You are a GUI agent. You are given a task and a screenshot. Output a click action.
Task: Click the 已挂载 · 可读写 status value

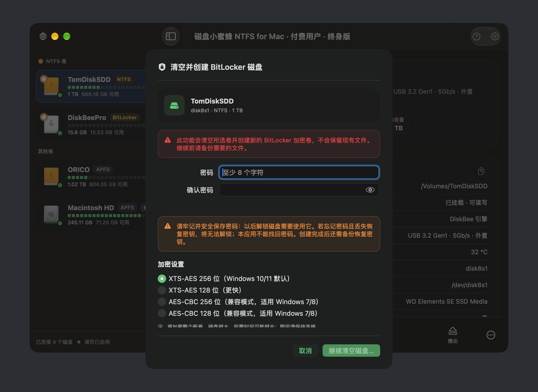point(466,202)
